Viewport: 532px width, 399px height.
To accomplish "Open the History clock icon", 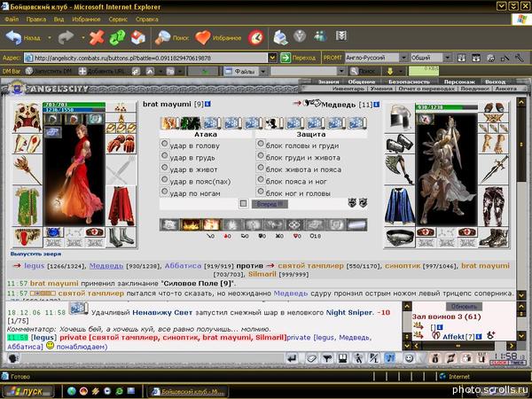I will click(256, 37).
